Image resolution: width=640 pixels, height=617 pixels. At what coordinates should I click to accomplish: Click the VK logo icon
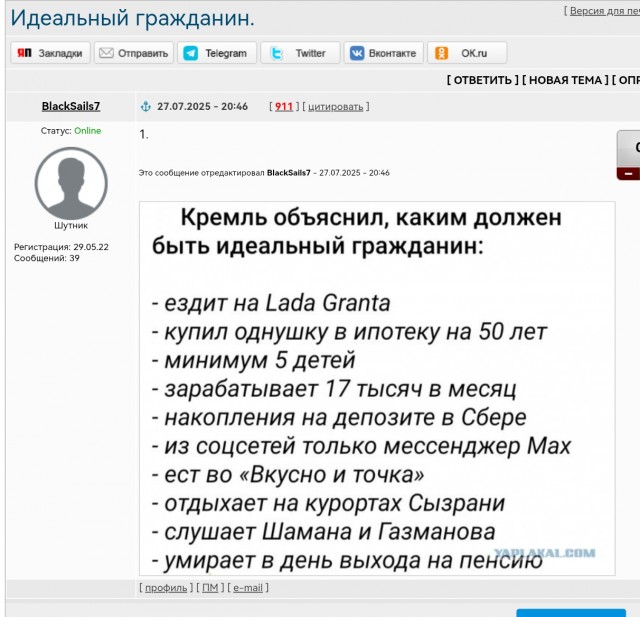pos(357,53)
